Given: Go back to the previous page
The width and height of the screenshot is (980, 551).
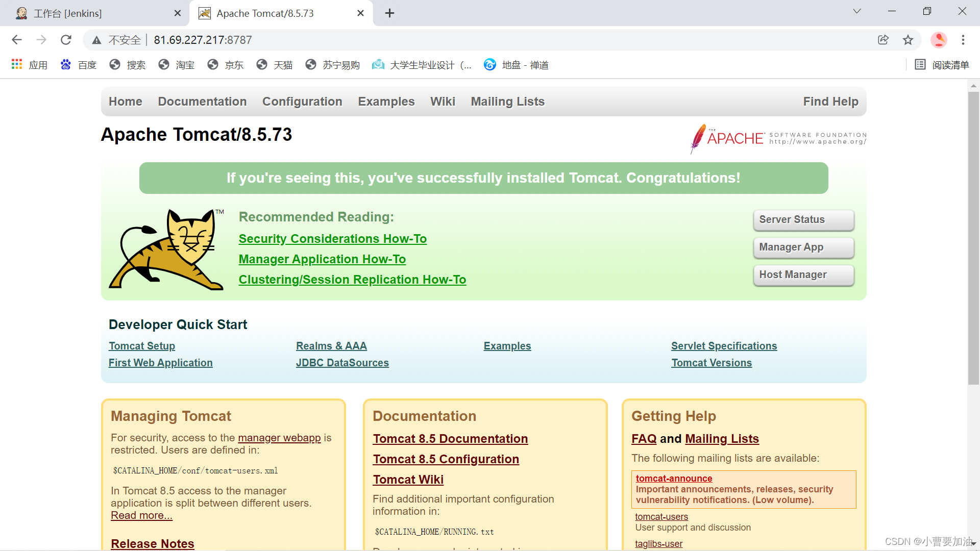Looking at the screenshot, I should click(x=17, y=40).
